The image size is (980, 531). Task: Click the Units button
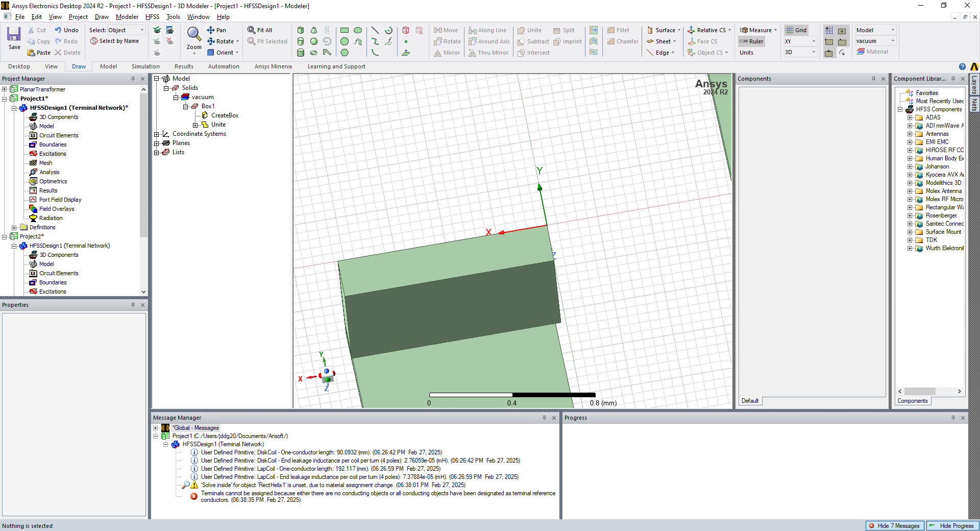pos(746,53)
